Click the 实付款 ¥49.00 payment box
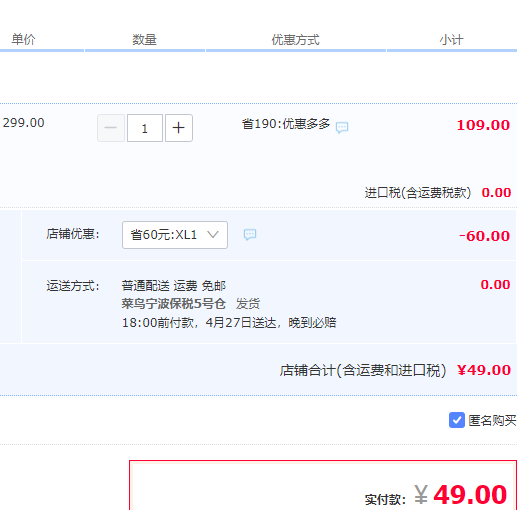Viewport: 531px width, 510px height. pos(323,485)
